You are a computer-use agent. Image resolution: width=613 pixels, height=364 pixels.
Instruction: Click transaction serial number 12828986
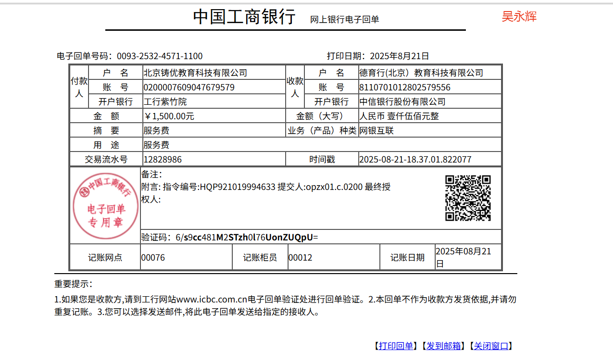coord(163,160)
